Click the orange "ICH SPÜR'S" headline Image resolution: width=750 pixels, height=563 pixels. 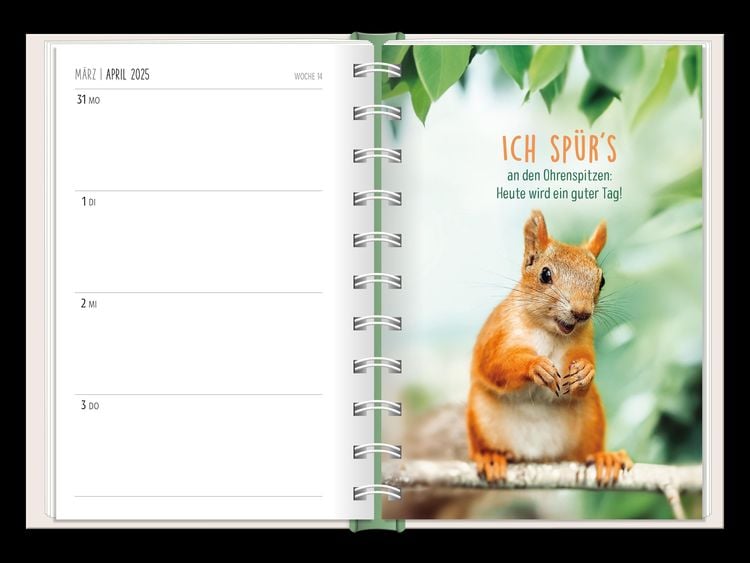(x=559, y=149)
